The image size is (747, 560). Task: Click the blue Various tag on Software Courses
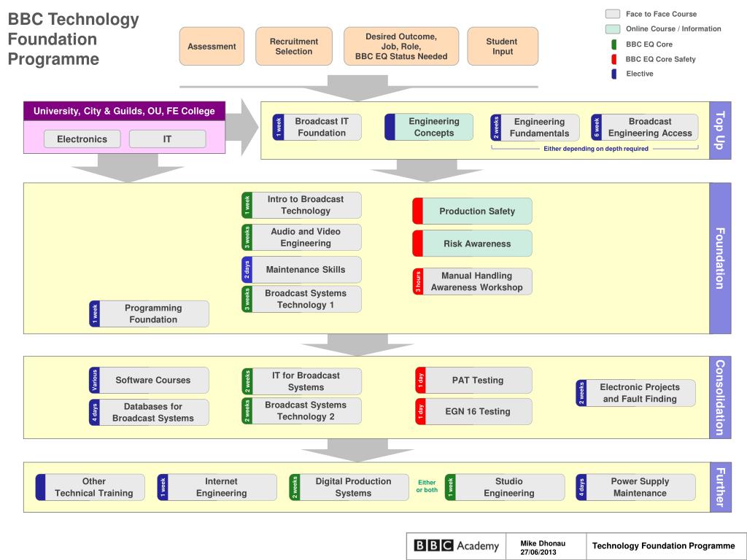(94, 380)
